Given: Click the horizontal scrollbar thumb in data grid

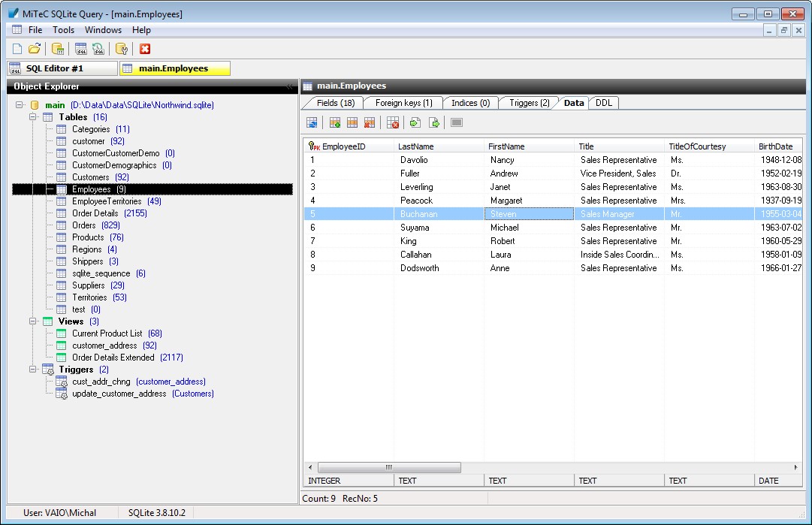Looking at the screenshot, I should (389, 467).
